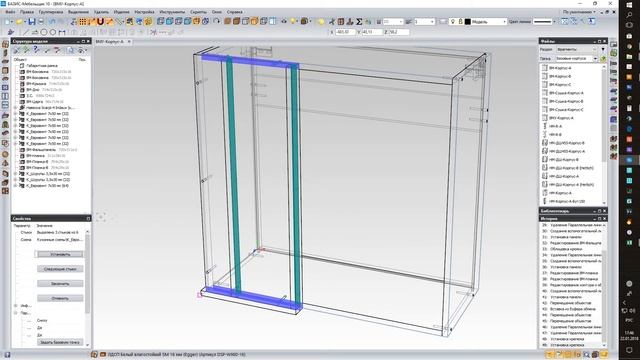Select ВН-Сушка-Корпус-А in Файлы list
640x360 pixels.
click(566, 93)
